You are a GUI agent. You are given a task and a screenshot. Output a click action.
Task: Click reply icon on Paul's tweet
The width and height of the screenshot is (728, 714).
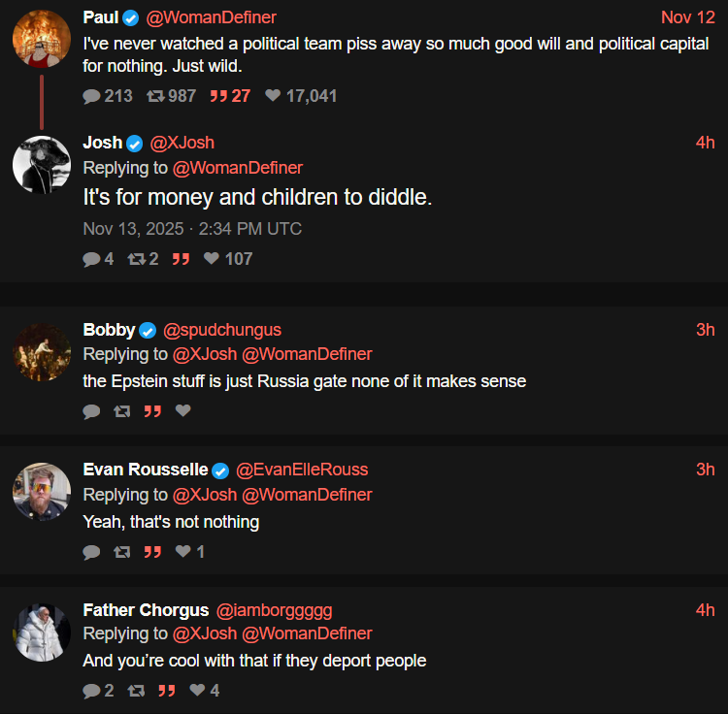coord(92,96)
